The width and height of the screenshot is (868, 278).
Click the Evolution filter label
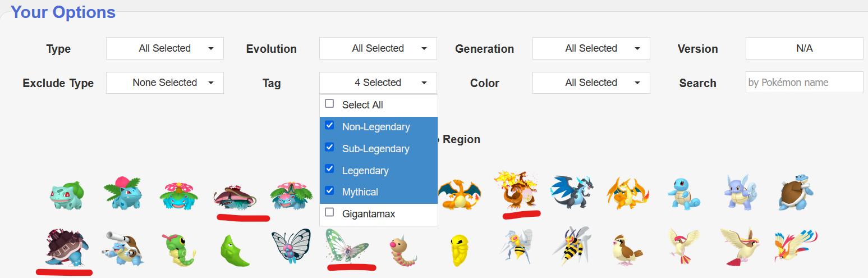click(x=272, y=49)
